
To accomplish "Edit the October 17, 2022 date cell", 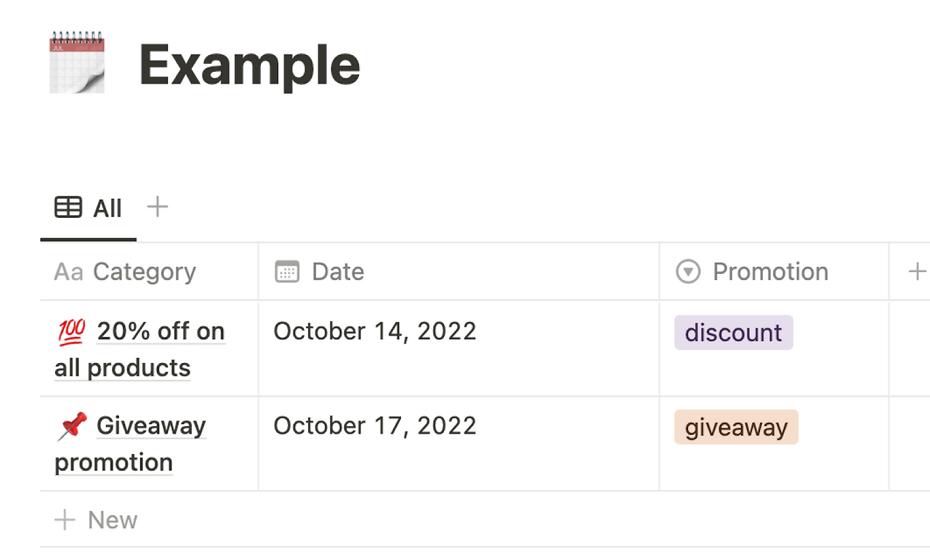I will point(458,444).
